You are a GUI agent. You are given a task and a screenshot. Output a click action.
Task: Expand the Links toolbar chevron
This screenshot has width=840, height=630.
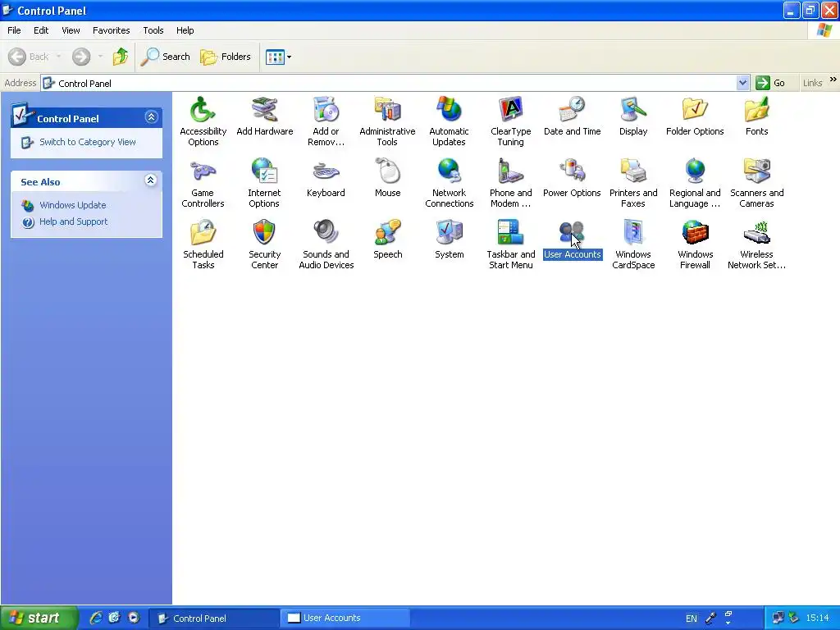click(x=833, y=80)
